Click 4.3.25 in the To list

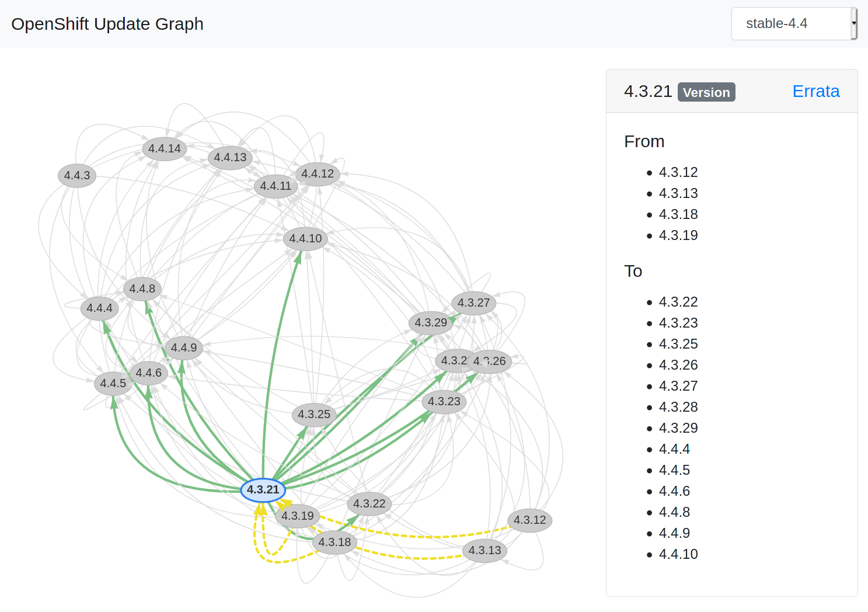coord(678,344)
